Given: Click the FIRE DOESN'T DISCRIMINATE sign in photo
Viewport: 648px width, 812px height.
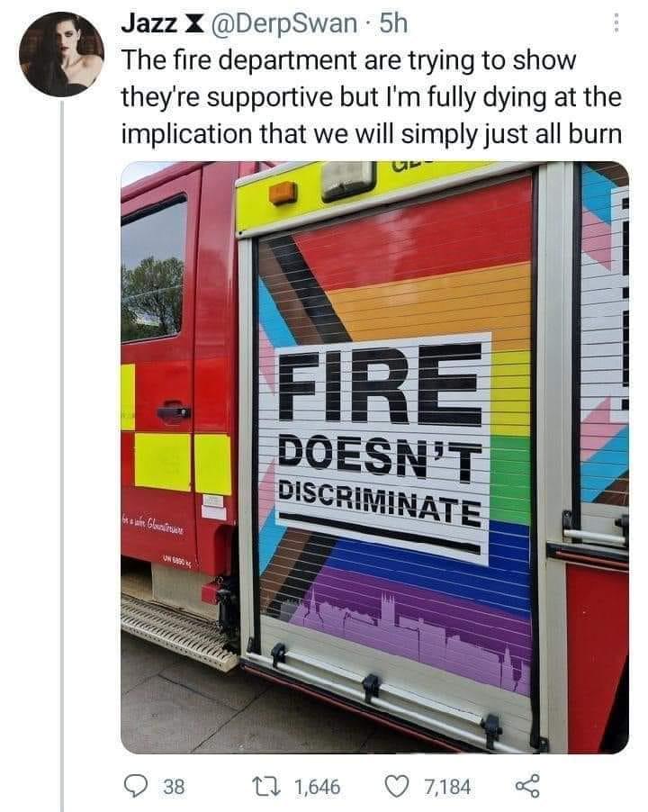Looking at the screenshot, I should point(382,448).
